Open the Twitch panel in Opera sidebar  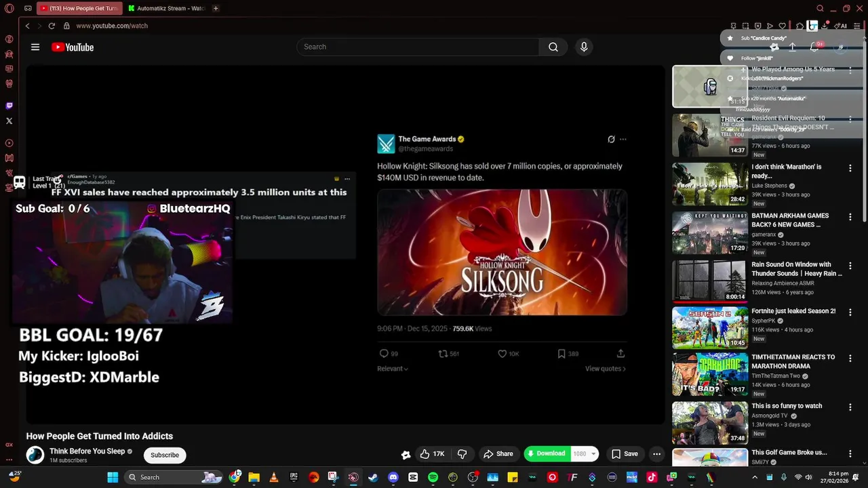point(9,106)
